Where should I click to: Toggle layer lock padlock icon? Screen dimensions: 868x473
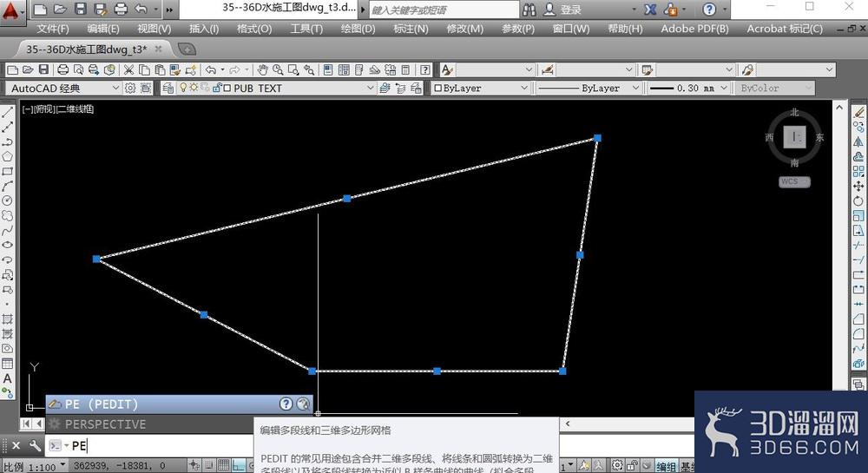point(217,88)
